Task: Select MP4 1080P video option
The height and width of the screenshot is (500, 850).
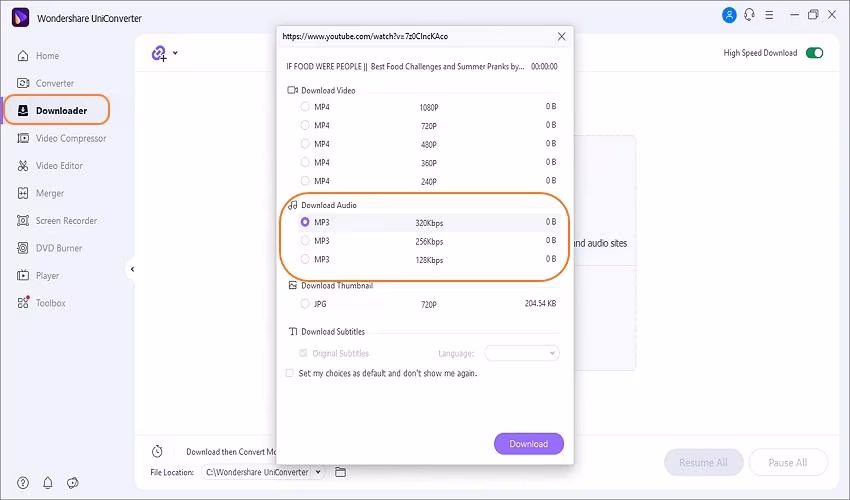Action: [x=305, y=106]
